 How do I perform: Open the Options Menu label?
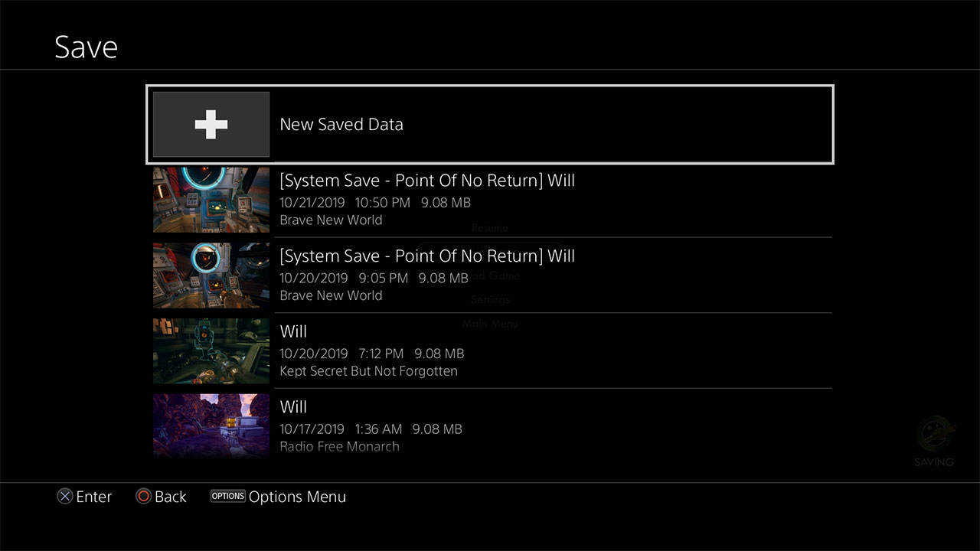(297, 497)
